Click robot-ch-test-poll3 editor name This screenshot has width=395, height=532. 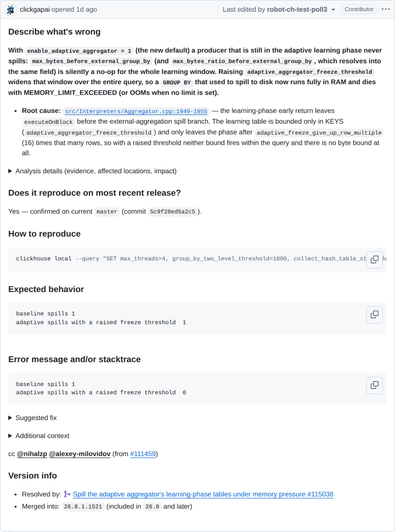[297, 10]
